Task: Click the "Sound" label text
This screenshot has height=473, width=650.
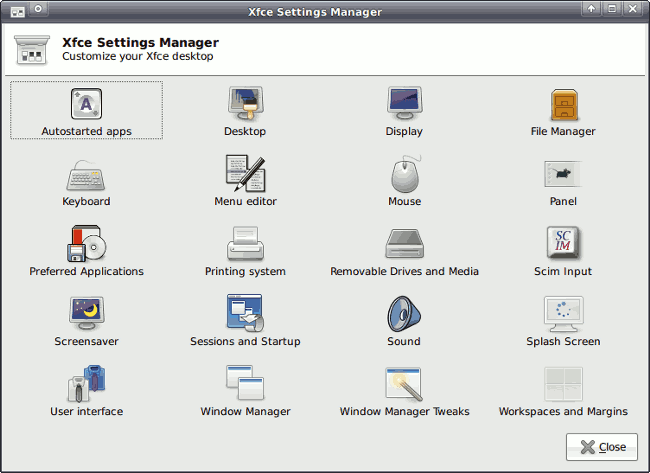Action: click(x=404, y=342)
